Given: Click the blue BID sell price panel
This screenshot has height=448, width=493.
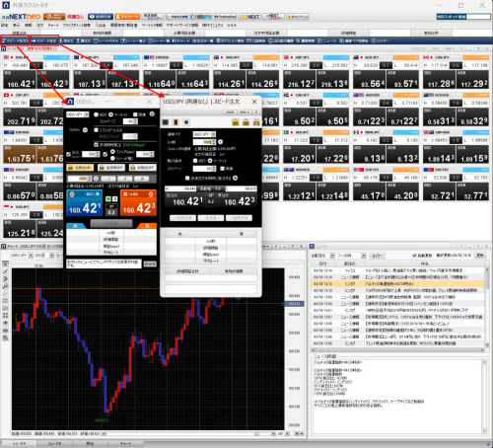Looking at the screenshot, I should (x=85, y=203).
